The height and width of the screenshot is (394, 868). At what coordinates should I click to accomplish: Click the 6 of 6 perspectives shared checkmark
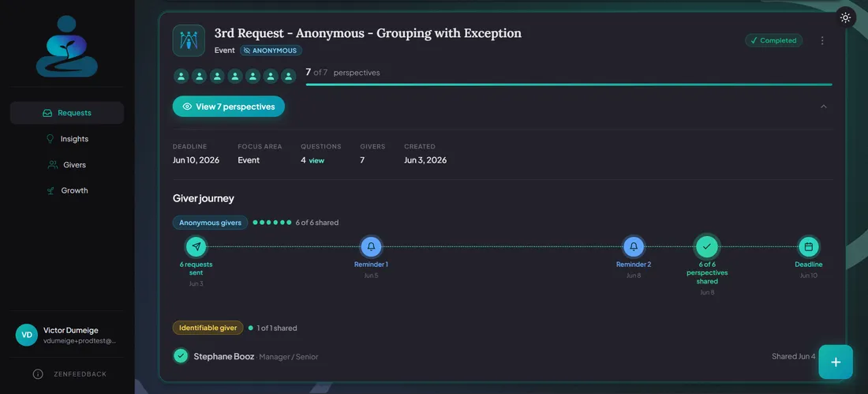tap(707, 246)
